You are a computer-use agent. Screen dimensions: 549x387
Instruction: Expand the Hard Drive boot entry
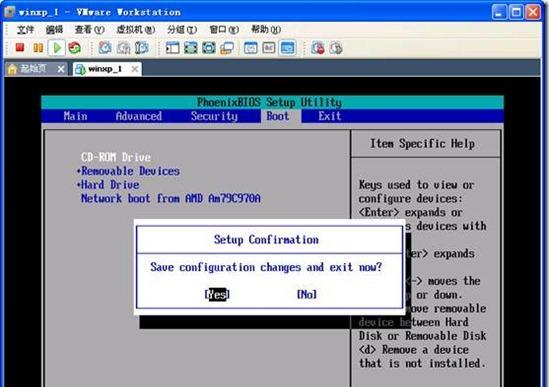[x=108, y=185]
